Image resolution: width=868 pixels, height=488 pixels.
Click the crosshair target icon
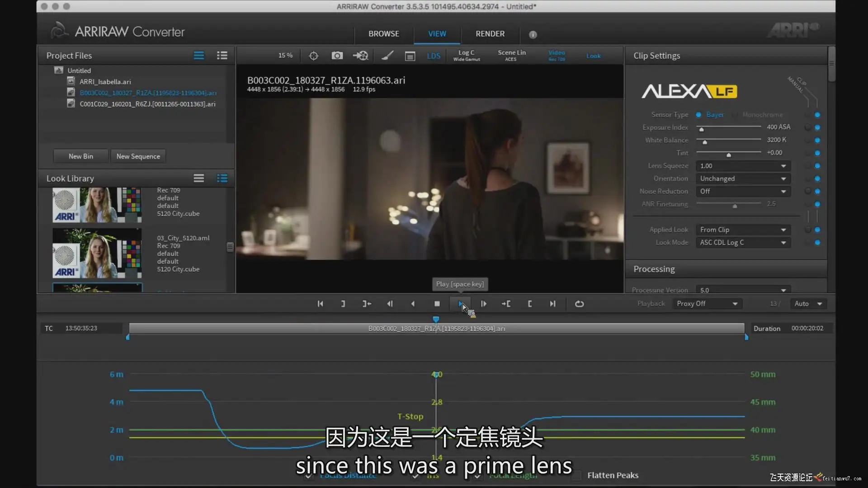313,56
